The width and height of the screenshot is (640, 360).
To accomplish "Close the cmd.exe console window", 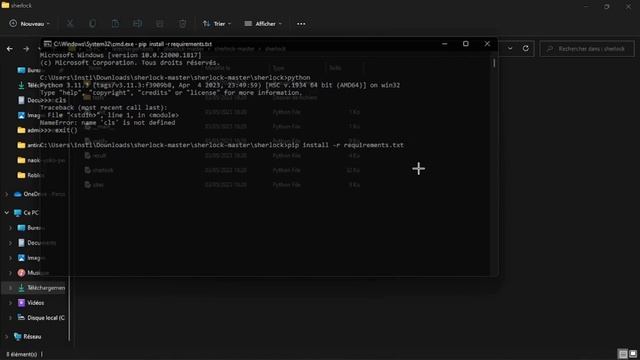I will click(x=487, y=44).
